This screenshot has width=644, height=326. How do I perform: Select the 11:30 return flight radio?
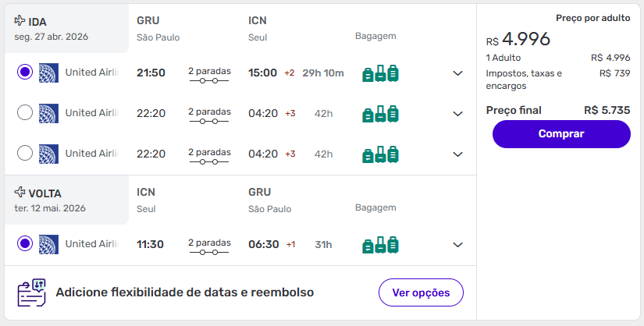(x=24, y=244)
